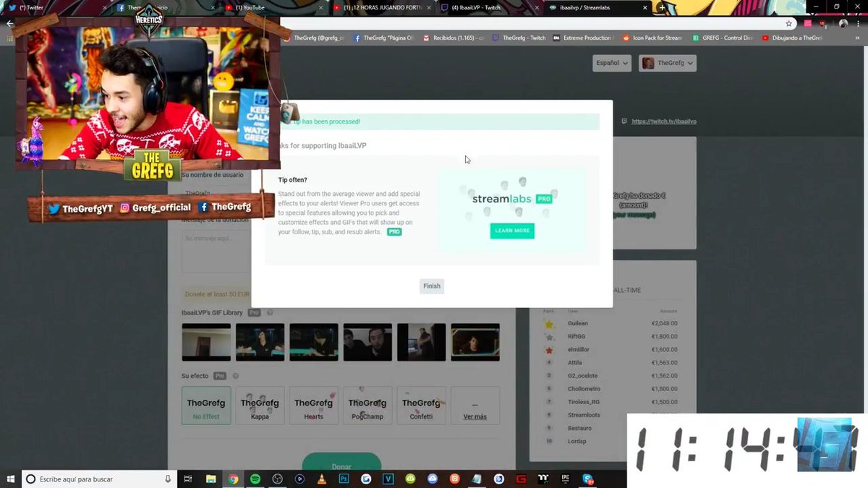Click elmillor leaderboard entry

tap(579, 349)
